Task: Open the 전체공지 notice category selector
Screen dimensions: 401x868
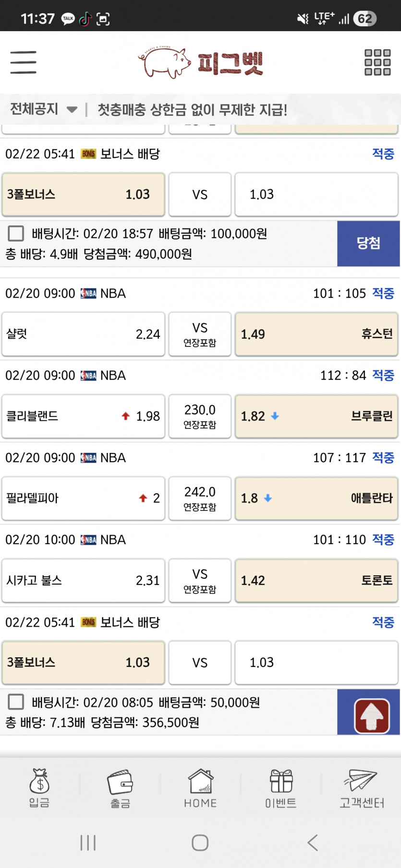Action: pos(43,109)
